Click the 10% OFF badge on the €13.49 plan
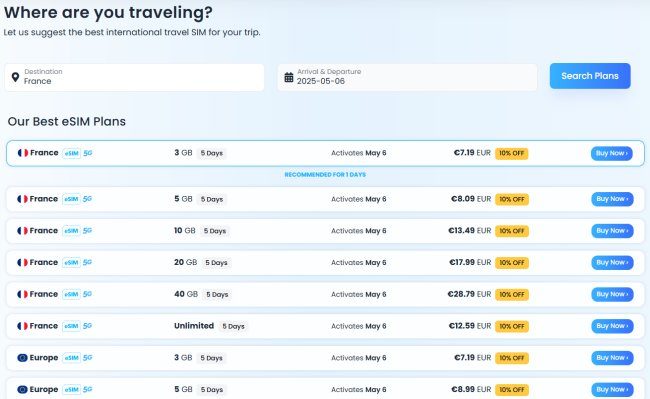 coord(512,231)
